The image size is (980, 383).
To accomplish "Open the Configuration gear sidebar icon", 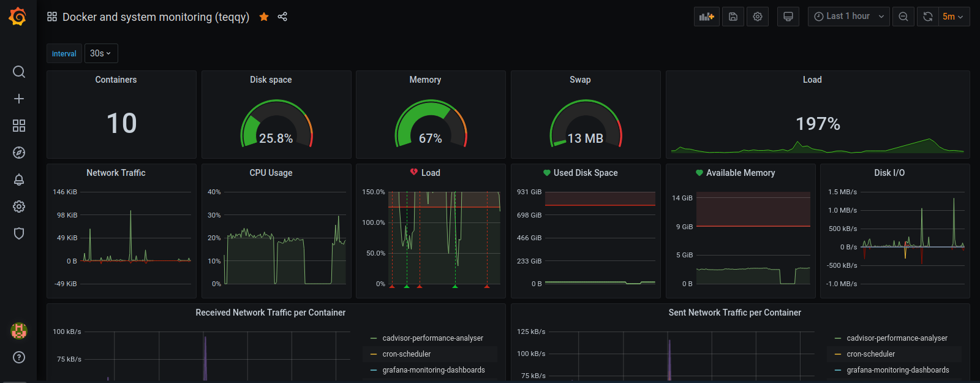I will coord(19,207).
